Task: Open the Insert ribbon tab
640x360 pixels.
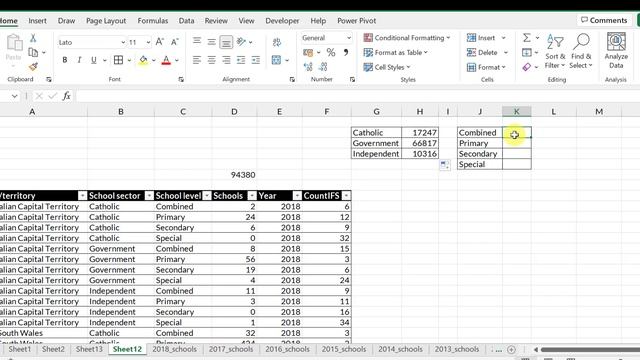Action: click(x=37, y=20)
